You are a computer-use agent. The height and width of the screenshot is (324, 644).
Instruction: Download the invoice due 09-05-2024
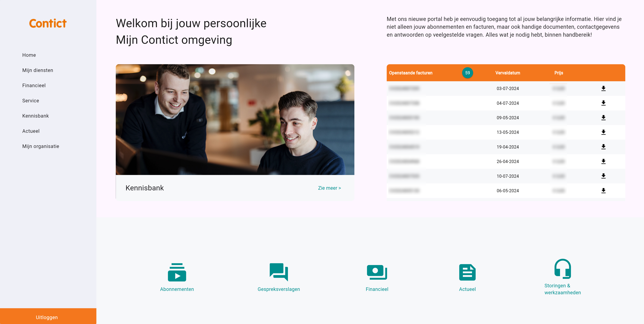(603, 118)
